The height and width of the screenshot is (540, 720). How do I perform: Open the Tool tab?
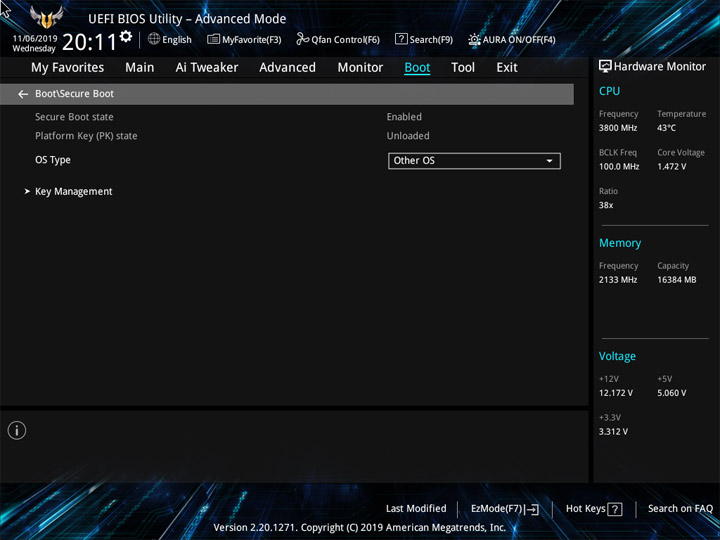tap(463, 68)
